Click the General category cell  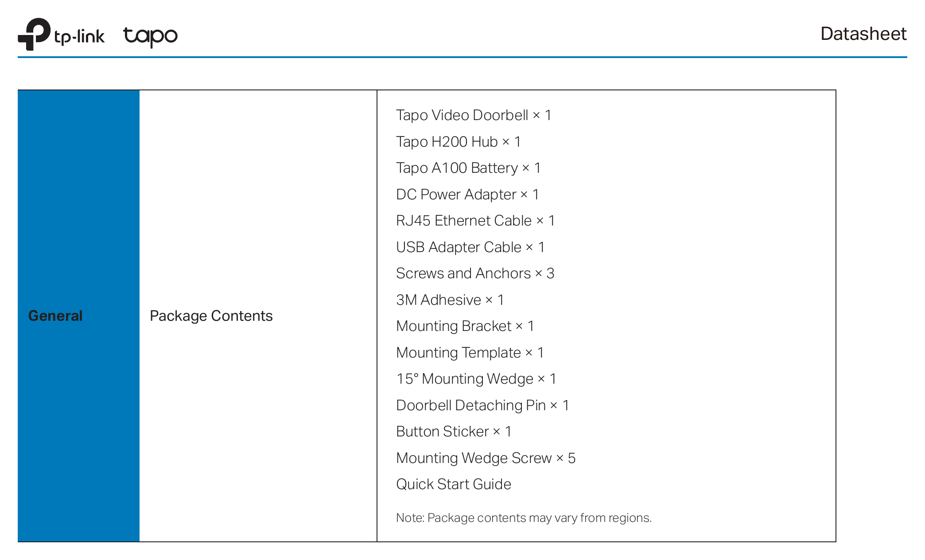(78, 316)
